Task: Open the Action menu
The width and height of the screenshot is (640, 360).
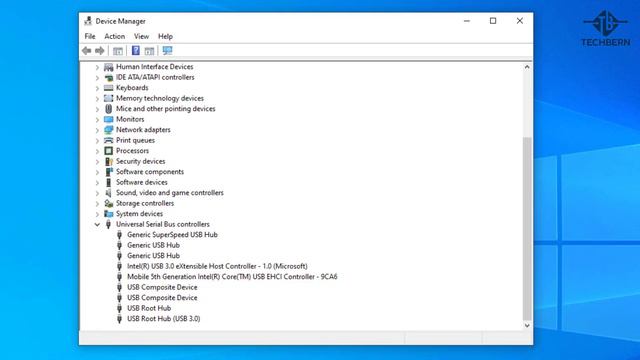Action: tap(115, 36)
